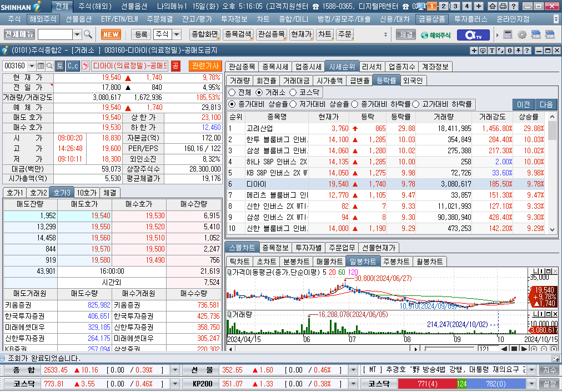Open the home screen icon in title bar
Screen dimensions: 562x392
click(493, 6)
